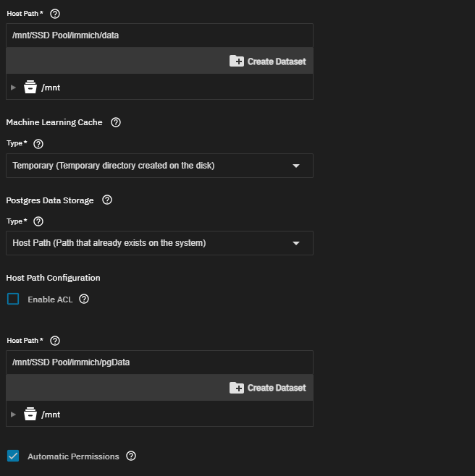Click help icon beside Postgres Data Storage
The height and width of the screenshot is (476, 475).
(107, 200)
